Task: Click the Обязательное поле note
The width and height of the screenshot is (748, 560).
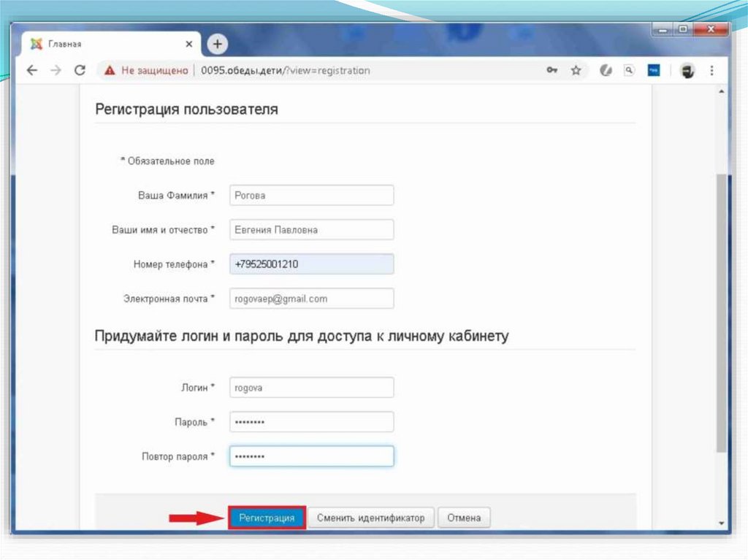Action: coord(167,161)
